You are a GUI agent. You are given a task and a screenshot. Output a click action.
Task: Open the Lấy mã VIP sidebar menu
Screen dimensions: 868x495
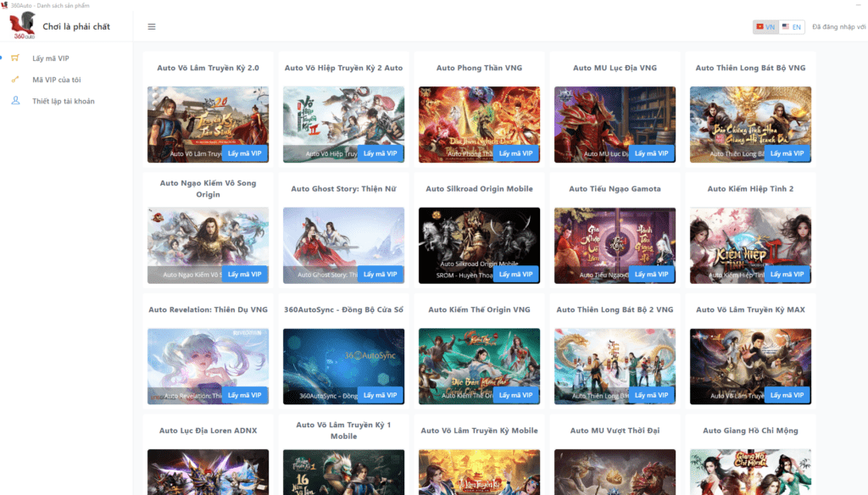tap(51, 58)
